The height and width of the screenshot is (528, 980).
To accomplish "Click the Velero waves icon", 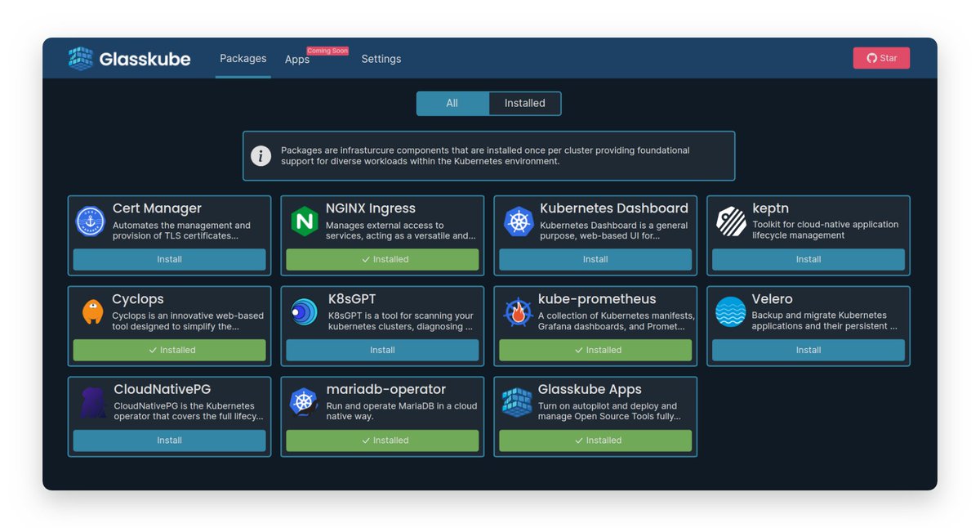I will click(x=730, y=311).
